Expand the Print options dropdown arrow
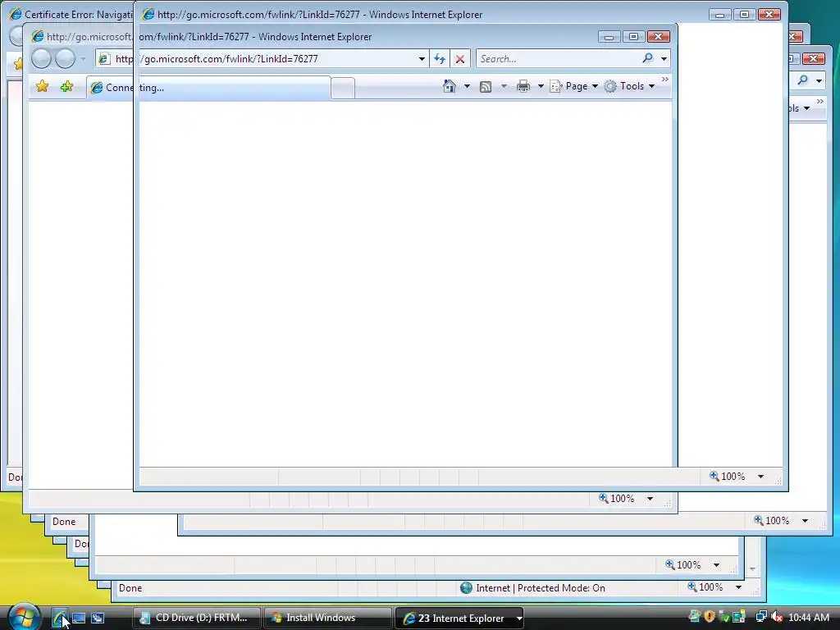 (541, 86)
